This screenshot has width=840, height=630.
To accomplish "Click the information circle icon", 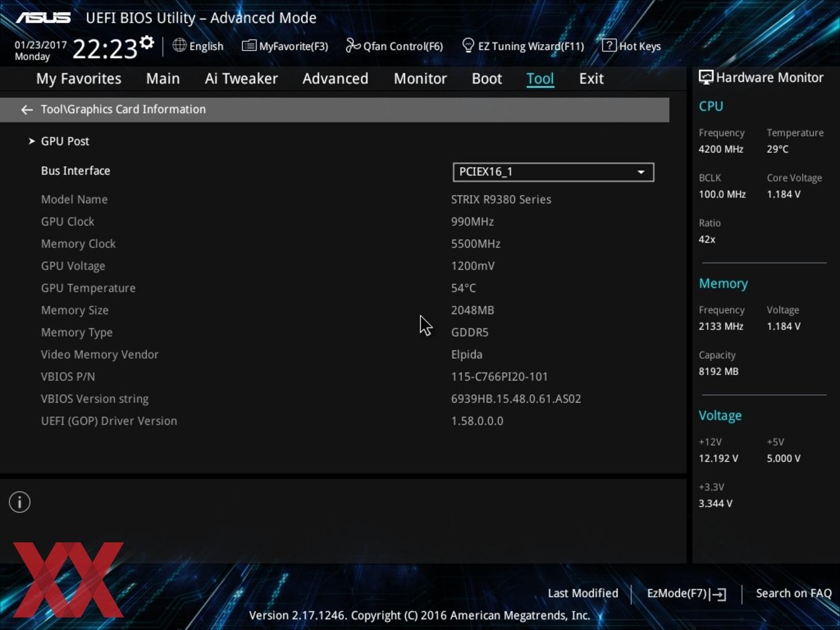I will coord(20,502).
